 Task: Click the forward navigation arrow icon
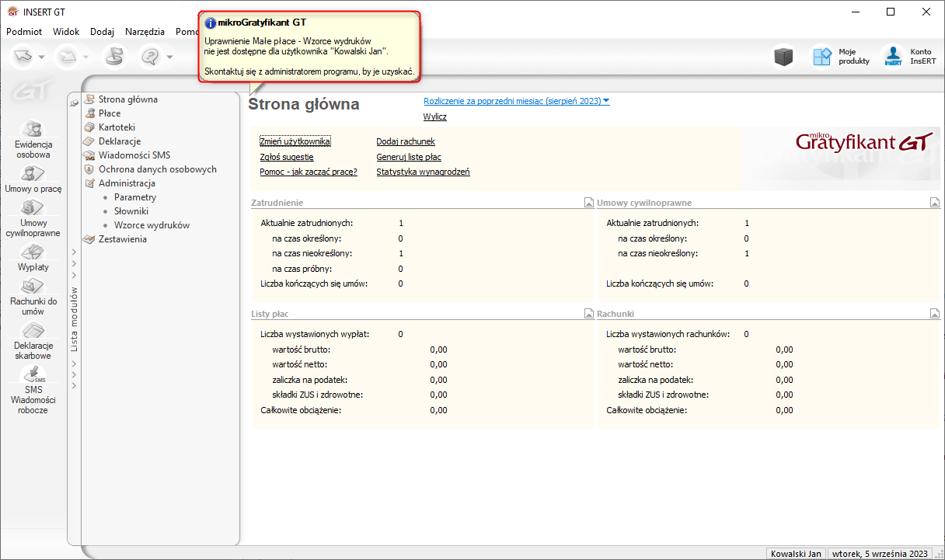tap(70, 56)
